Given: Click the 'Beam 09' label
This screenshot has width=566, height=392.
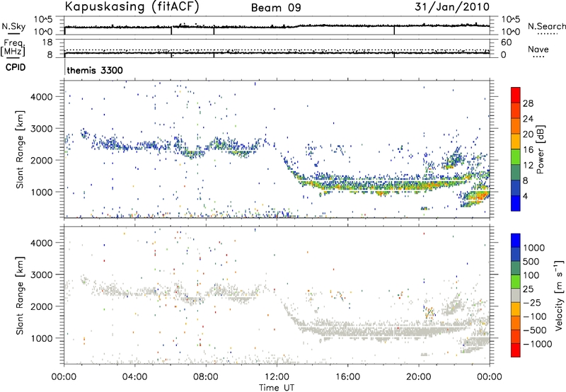Looking at the screenshot, I should tap(276, 8).
